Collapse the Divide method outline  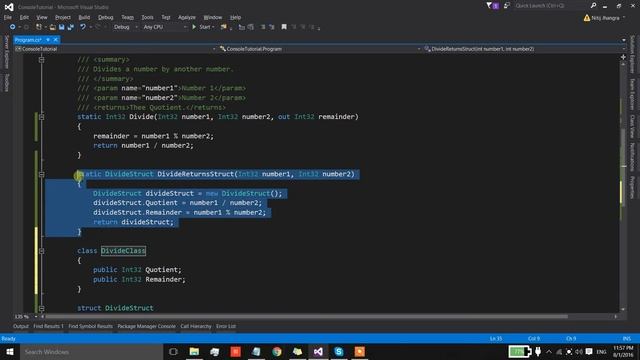point(41,117)
